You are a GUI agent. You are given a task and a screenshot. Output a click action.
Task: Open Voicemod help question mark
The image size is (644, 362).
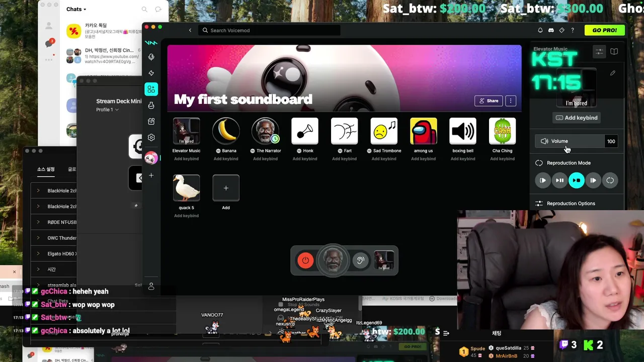[573, 30]
